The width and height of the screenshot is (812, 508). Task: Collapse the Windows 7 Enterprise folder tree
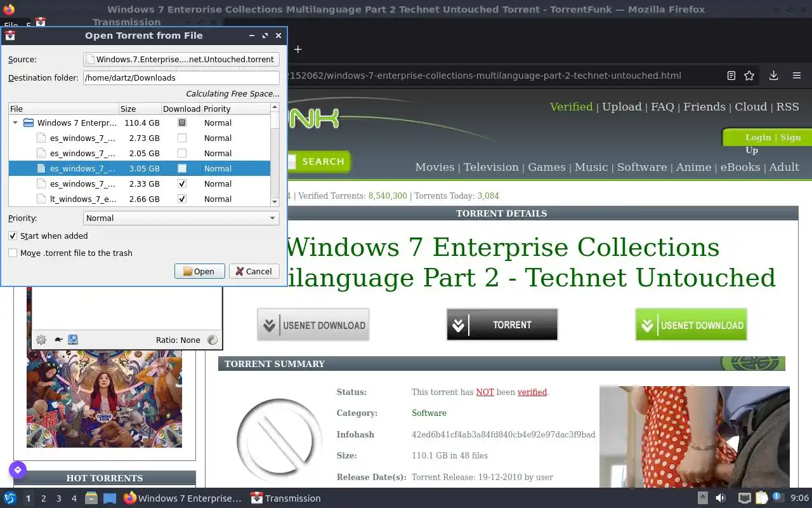pyautogui.click(x=15, y=123)
